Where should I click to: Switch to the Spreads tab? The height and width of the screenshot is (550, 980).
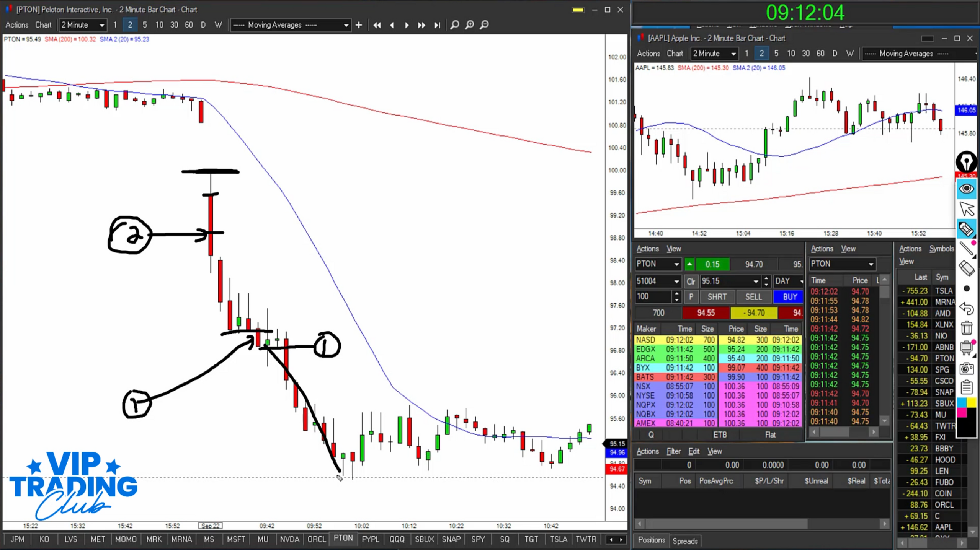[x=685, y=540]
